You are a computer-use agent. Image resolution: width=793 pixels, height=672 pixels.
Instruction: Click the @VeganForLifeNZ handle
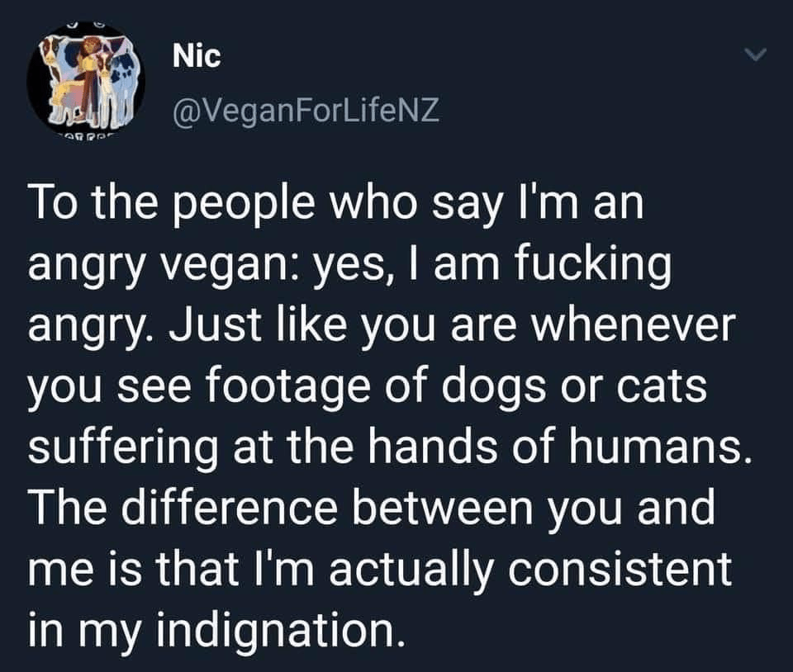(306, 109)
